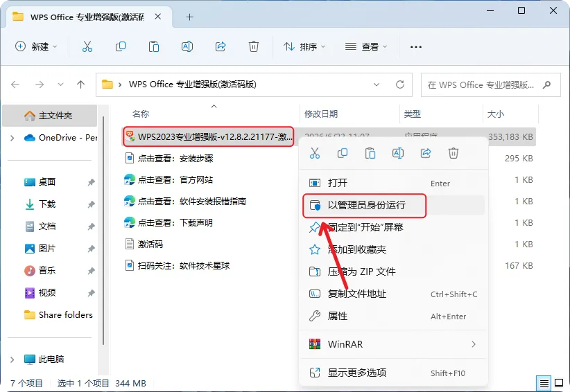Click the Delete trash icon in the top toolbar
Image resolution: width=570 pixels, height=392 pixels.
tap(254, 46)
